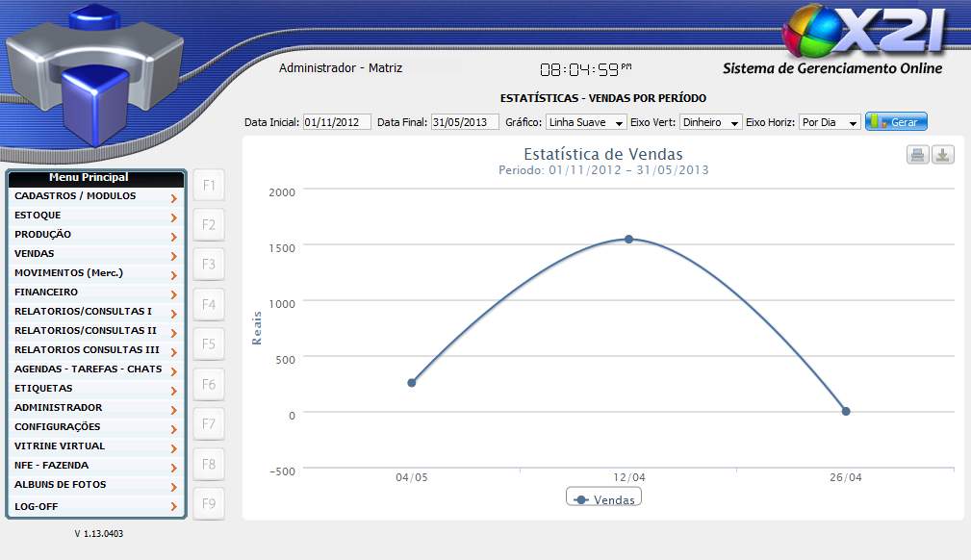Click the download chart icon
Viewport: 971px width, 560px height.
point(943,155)
